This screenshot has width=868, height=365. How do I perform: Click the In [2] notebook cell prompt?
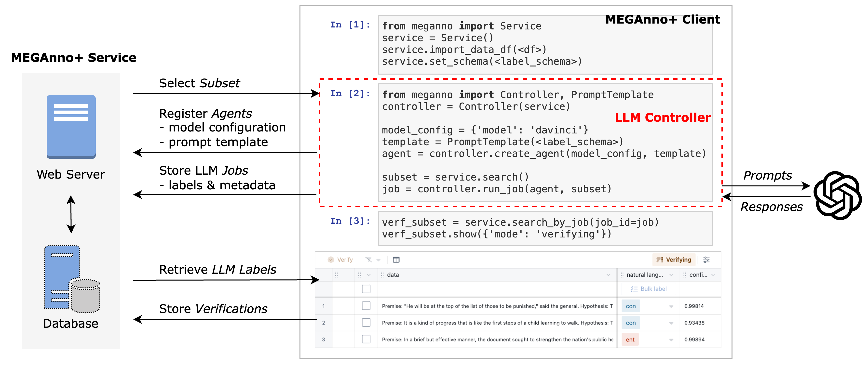[350, 93]
